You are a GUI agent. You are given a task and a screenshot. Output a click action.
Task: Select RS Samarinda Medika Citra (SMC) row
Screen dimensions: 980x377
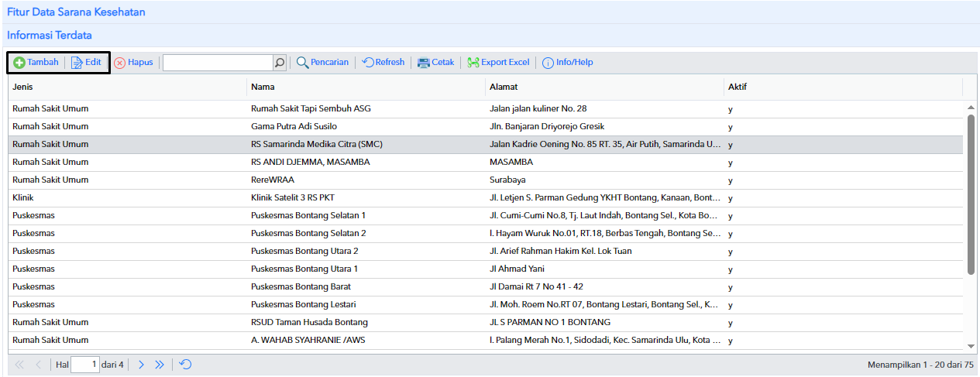[486, 144]
